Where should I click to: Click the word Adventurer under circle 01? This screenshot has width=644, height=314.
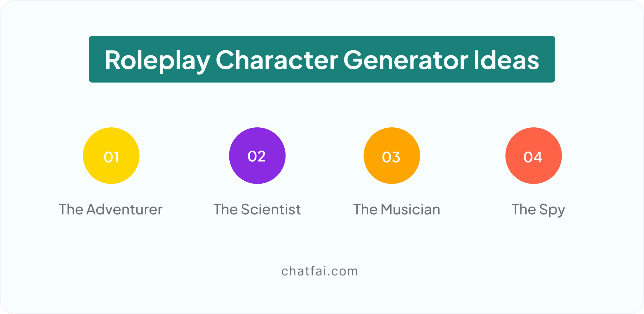tap(124, 209)
